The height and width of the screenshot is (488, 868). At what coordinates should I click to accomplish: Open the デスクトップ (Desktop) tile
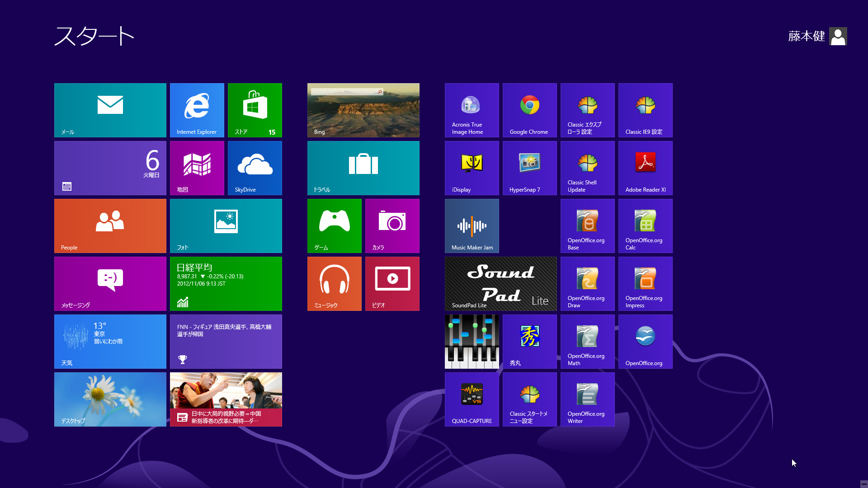(x=110, y=399)
